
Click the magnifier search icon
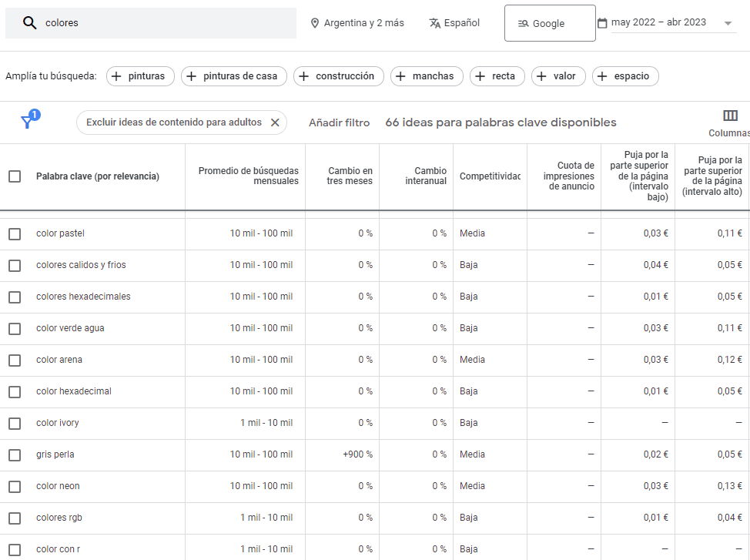click(x=30, y=22)
